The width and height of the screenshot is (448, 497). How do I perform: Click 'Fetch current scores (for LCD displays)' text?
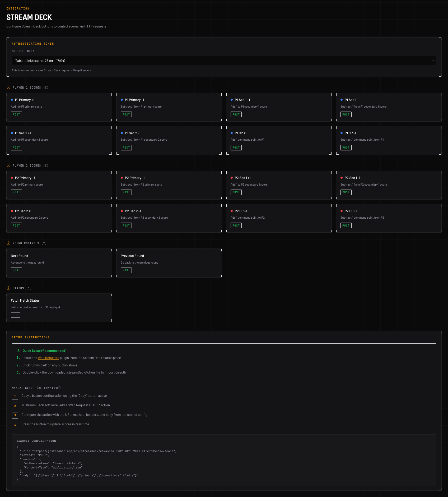click(x=35, y=307)
